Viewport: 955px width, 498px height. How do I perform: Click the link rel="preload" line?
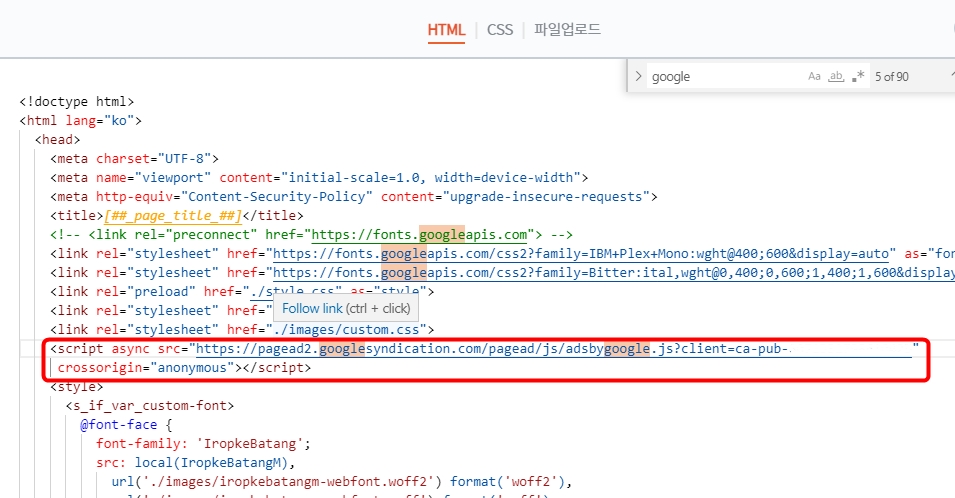click(242, 292)
